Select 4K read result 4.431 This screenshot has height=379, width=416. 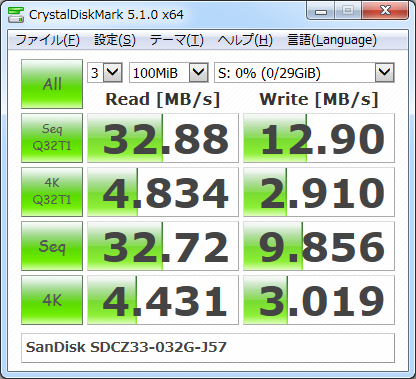(163, 300)
